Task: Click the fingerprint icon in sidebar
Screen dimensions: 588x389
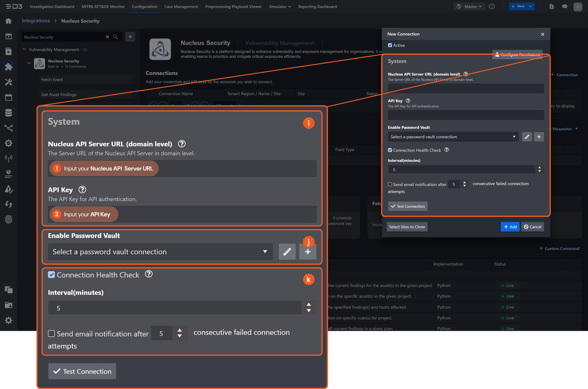Action: tap(9, 220)
